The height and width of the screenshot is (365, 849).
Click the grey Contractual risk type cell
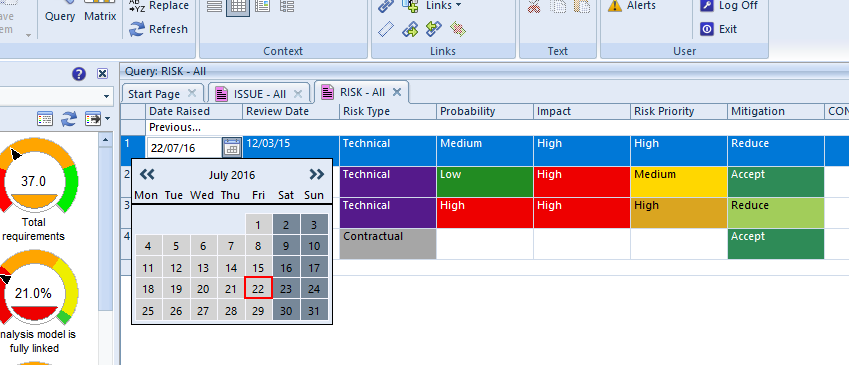click(388, 244)
